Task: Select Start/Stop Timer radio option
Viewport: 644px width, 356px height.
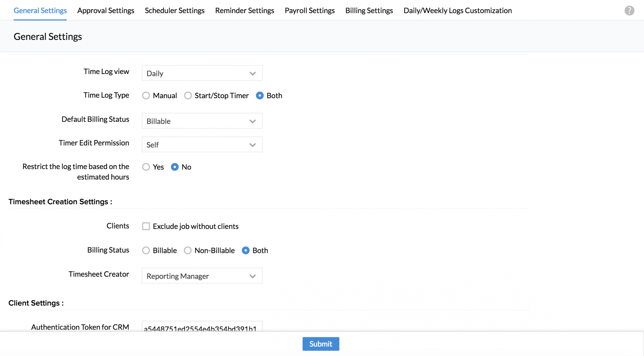Action: pos(188,96)
